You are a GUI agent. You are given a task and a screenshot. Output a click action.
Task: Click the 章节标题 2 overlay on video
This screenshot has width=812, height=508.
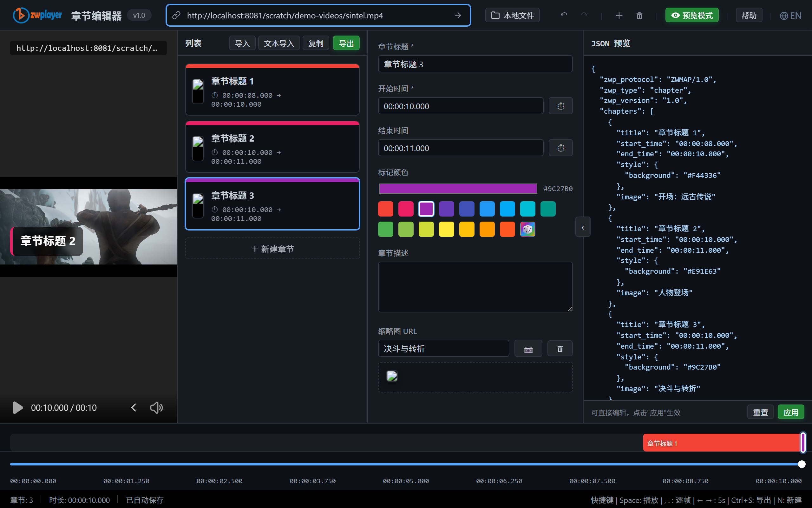(47, 241)
